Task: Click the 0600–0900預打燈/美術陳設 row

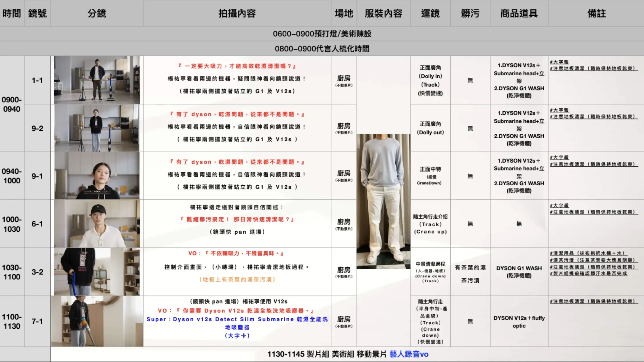Action: [322, 34]
